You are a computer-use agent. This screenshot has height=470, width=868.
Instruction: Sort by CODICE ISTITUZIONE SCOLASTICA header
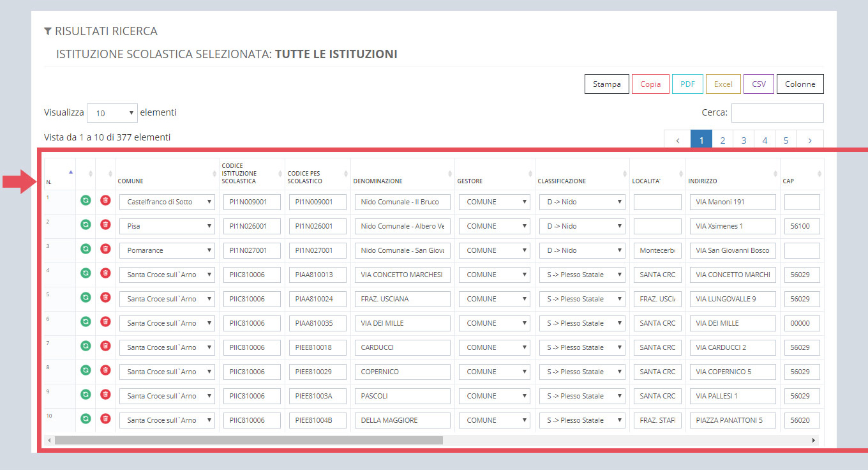click(252, 174)
